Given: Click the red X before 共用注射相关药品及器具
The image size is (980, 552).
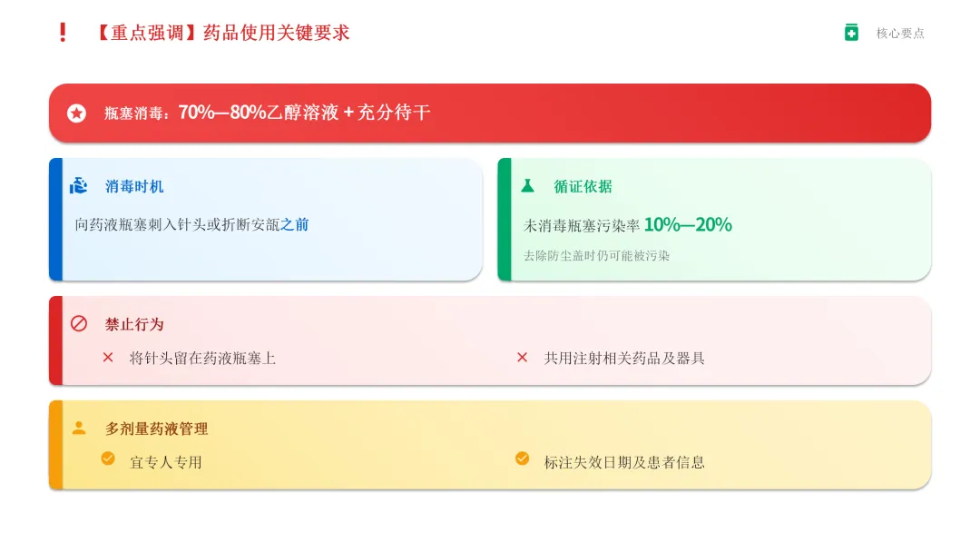Looking at the screenshot, I should (522, 358).
